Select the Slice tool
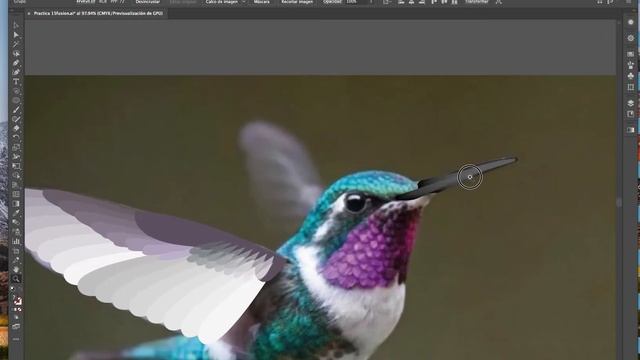 pyautogui.click(x=16, y=260)
